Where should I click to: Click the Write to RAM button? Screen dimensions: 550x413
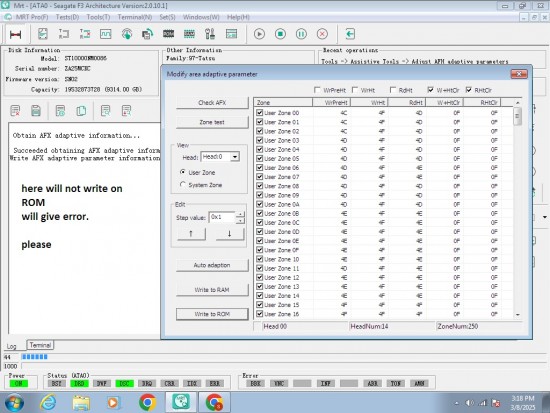tap(212, 289)
